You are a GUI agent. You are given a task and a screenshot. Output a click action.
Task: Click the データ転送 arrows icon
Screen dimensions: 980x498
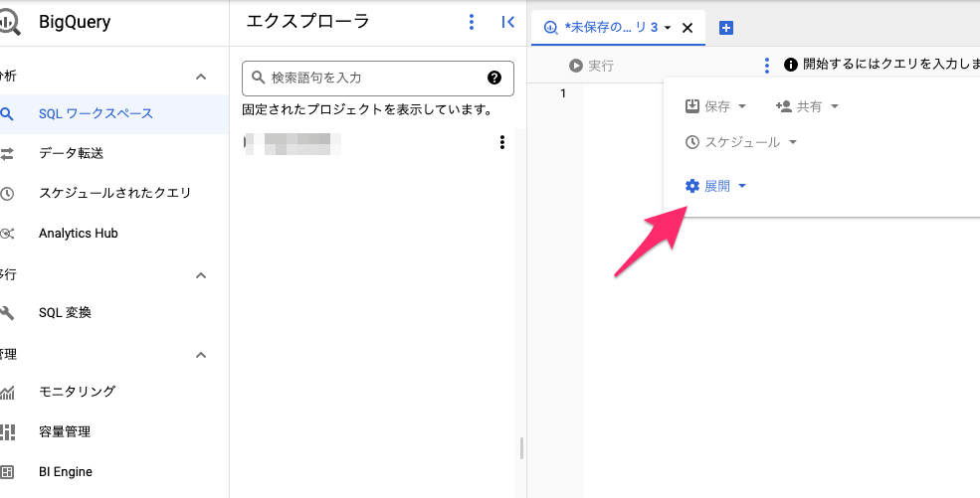pyautogui.click(x=6, y=153)
